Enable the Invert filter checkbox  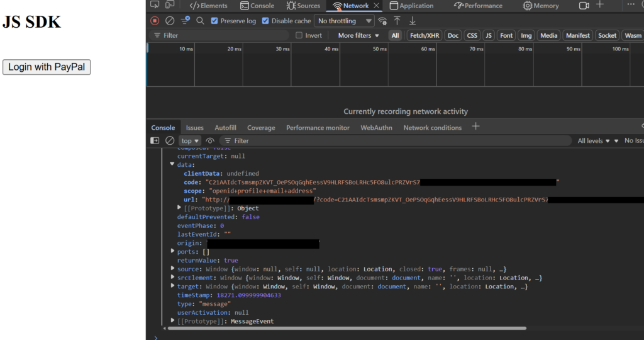tap(299, 35)
